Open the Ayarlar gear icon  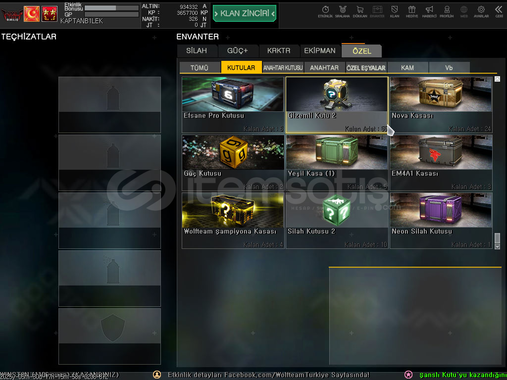tap(481, 11)
